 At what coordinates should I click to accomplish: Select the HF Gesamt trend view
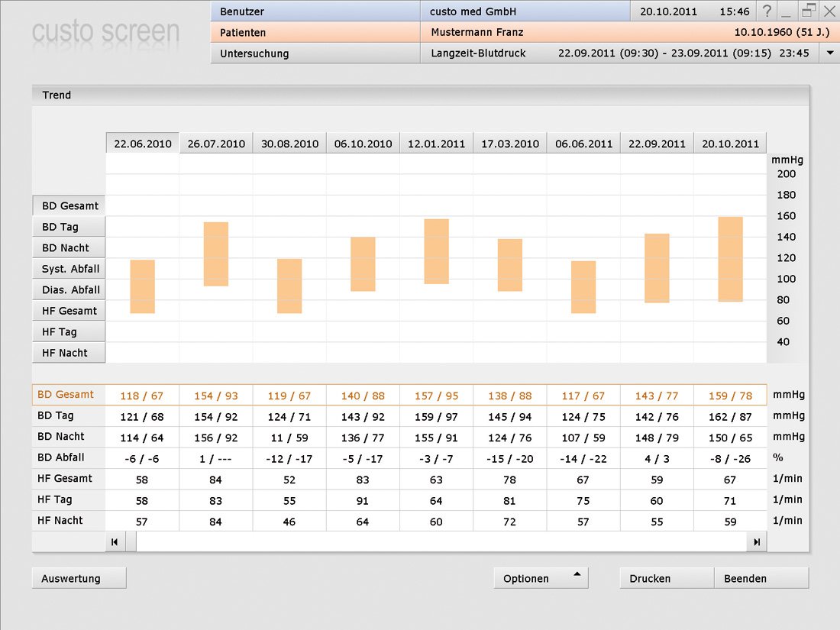pos(69,311)
